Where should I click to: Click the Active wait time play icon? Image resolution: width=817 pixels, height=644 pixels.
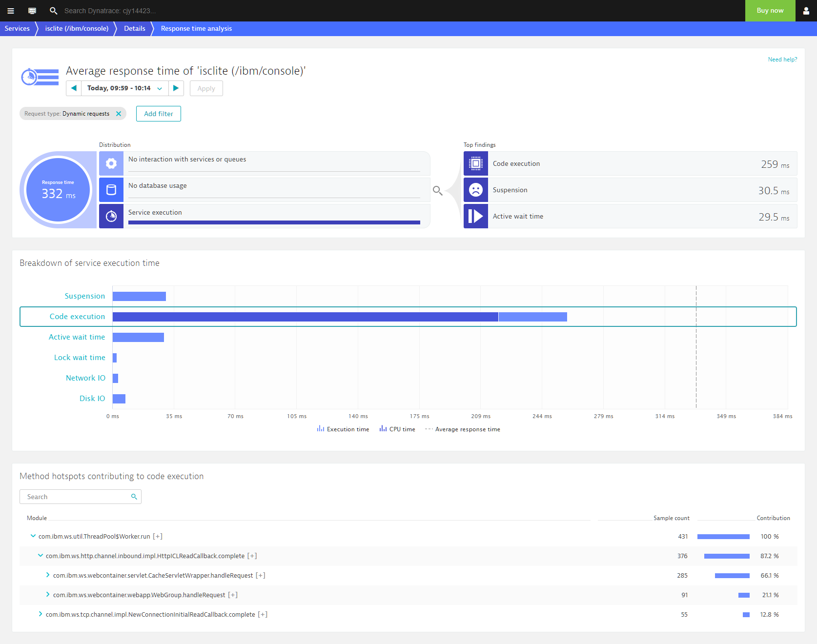(476, 216)
